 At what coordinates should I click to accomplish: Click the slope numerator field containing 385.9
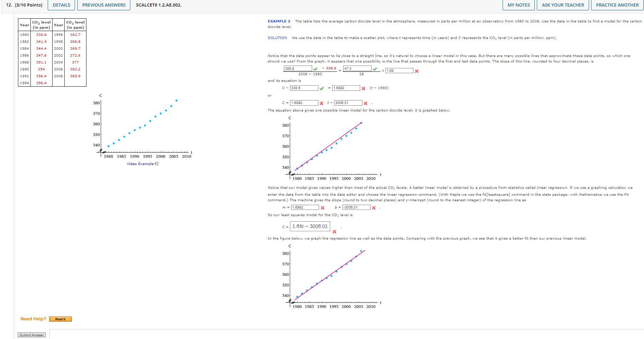pyautogui.click(x=298, y=69)
